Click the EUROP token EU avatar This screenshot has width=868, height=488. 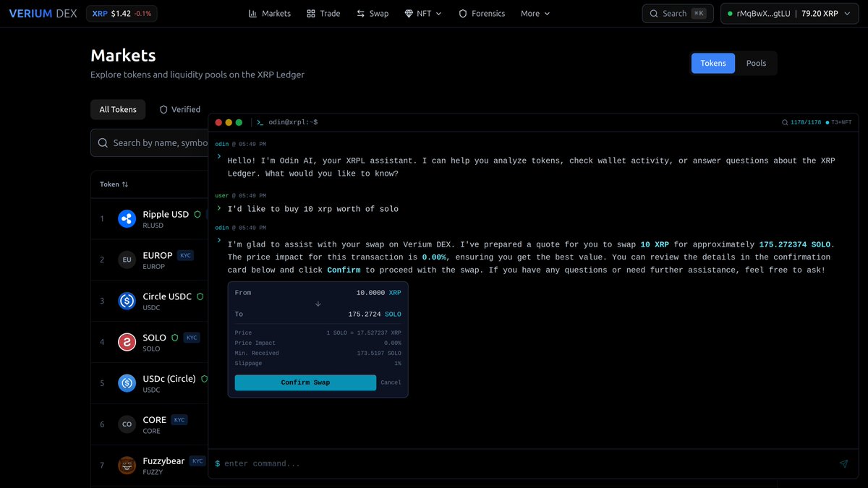pyautogui.click(x=127, y=260)
